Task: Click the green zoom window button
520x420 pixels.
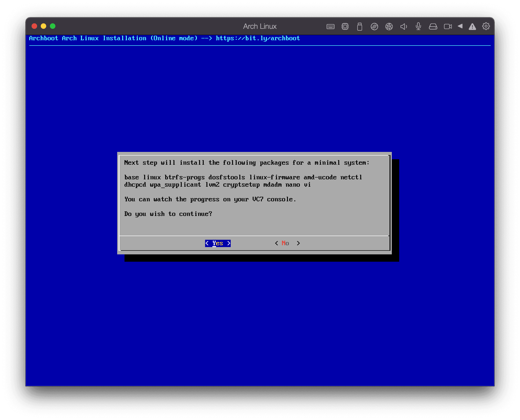Action: coord(53,26)
